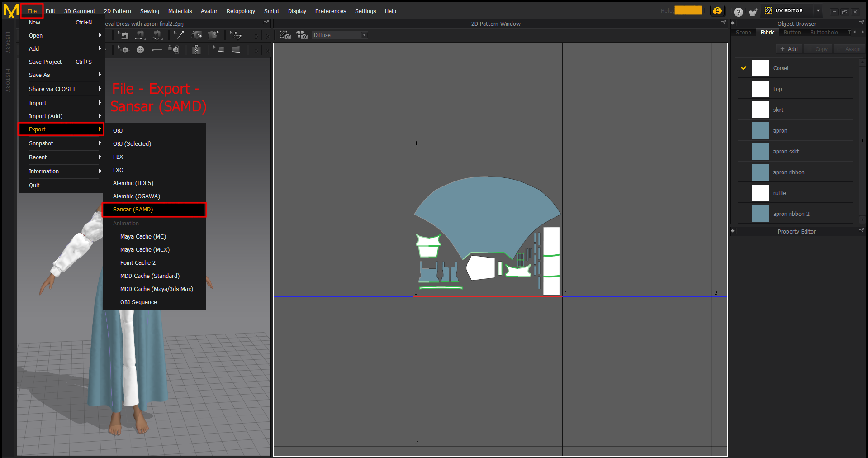Expand the UV Editor mode dropdown arrow

pyautogui.click(x=818, y=10)
